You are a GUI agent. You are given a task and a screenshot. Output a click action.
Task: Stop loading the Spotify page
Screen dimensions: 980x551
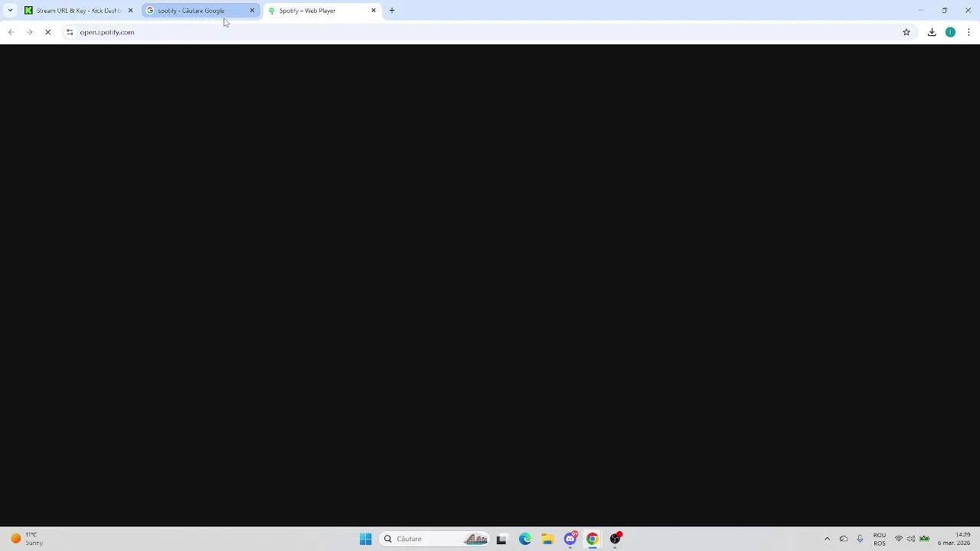(x=47, y=32)
